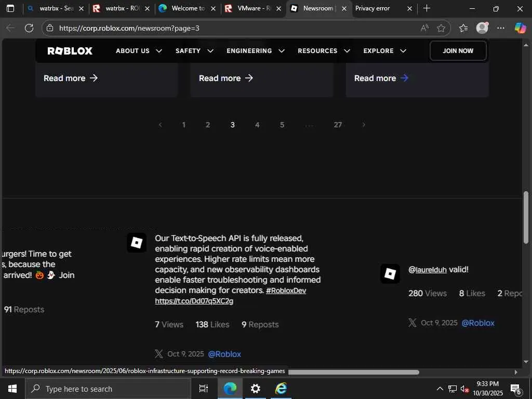Click the middle card's Read more link
Screen dimensions: 532x399
click(x=226, y=78)
